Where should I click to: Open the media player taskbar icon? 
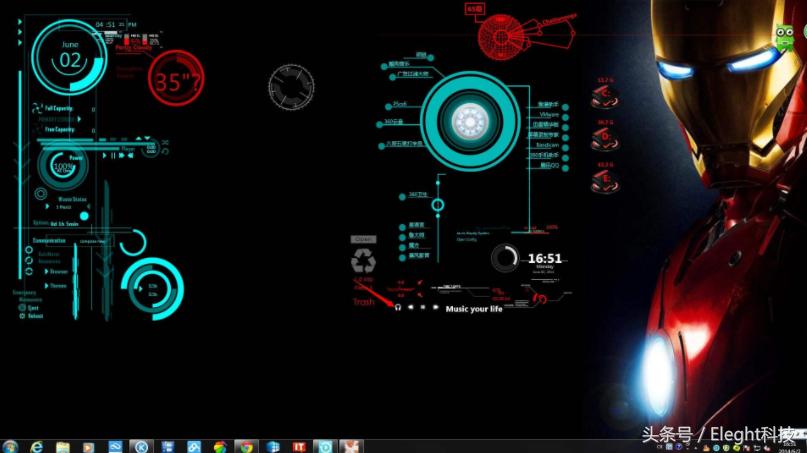pos(89,447)
